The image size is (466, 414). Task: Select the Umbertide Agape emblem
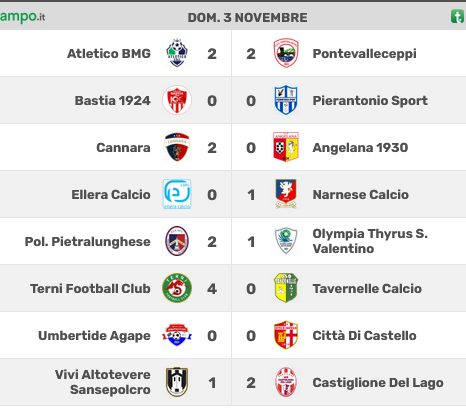click(177, 335)
